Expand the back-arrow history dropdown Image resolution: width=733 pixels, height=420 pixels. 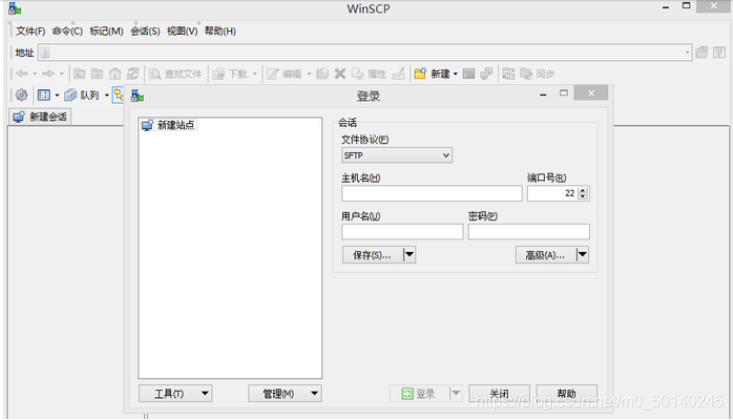34,74
